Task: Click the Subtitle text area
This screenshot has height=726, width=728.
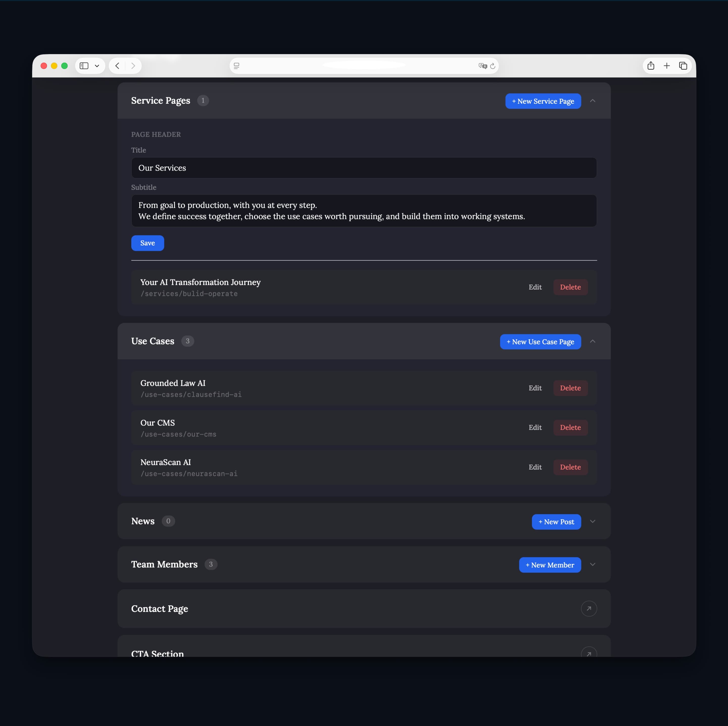Action: click(x=364, y=211)
